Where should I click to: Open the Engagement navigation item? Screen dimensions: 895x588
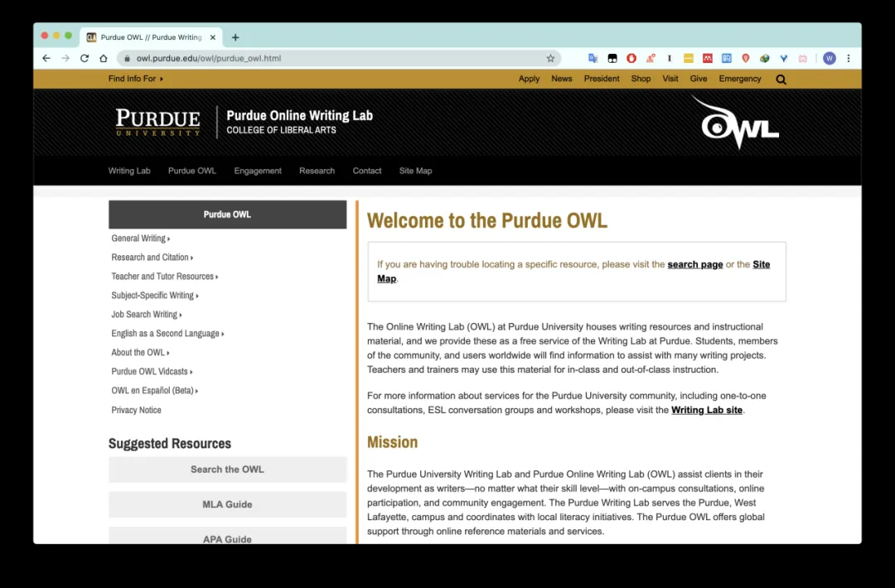(x=258, y=171)
